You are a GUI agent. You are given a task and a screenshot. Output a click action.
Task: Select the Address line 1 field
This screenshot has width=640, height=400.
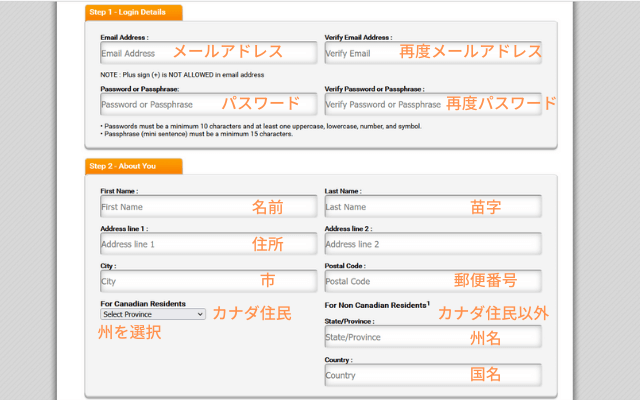click(209, 244)
